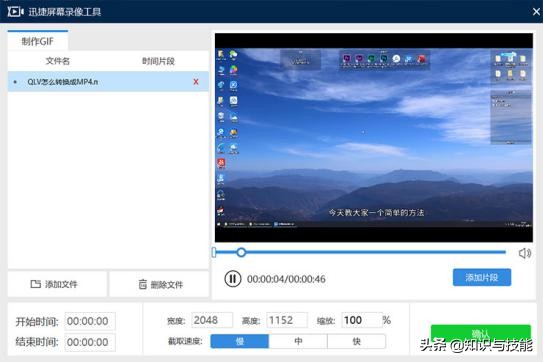Set capture speed to 慢
Screen dimensions: 543x362
[x=240, y=341]
